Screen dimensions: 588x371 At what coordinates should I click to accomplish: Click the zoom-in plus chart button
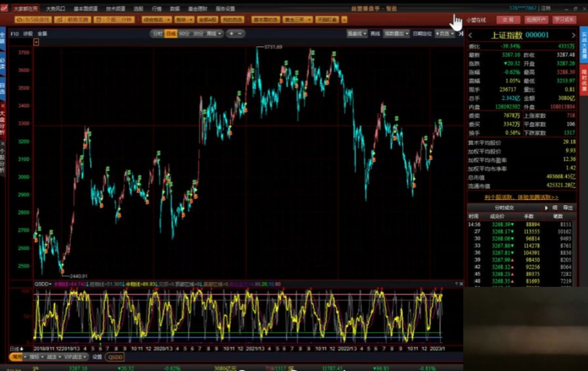pyautogui.click(x=231, y=34)
